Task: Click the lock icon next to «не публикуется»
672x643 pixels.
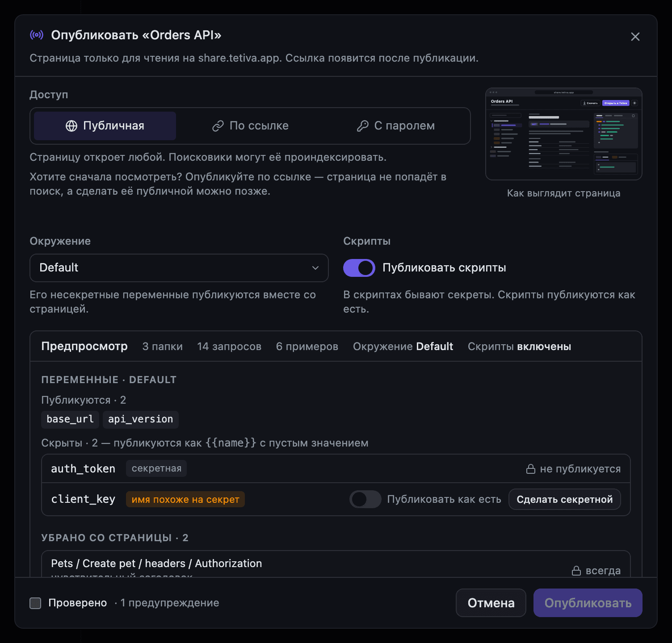Action: tap(531, 469)
